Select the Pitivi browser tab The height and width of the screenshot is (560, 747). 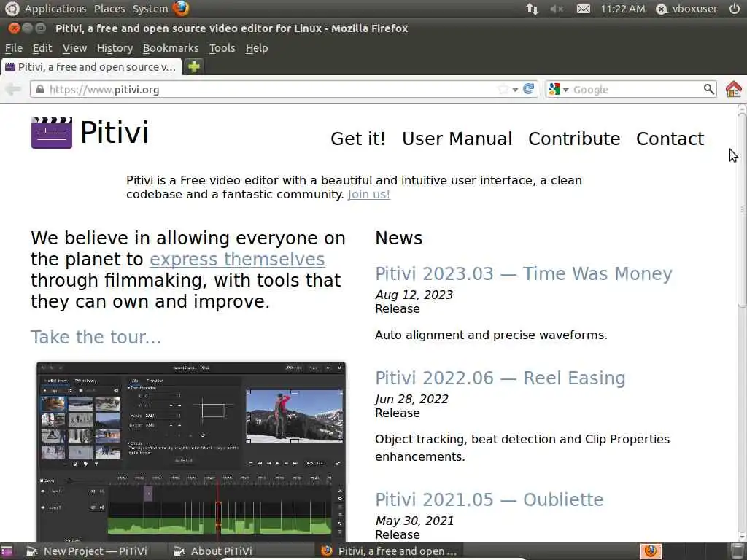coord(91,67)
